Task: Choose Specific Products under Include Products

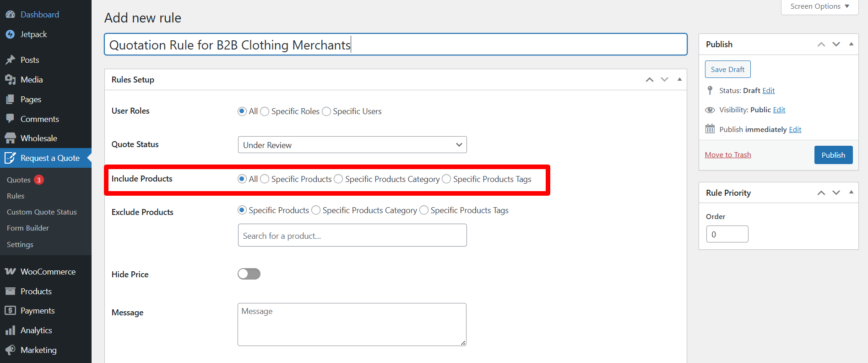Action: point(265,179)
